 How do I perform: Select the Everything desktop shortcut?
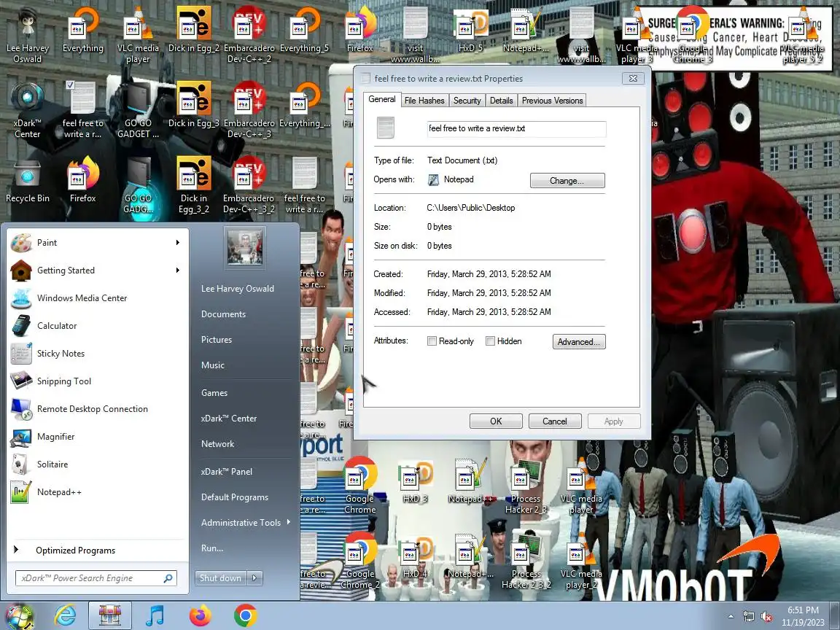pos(83,31)
